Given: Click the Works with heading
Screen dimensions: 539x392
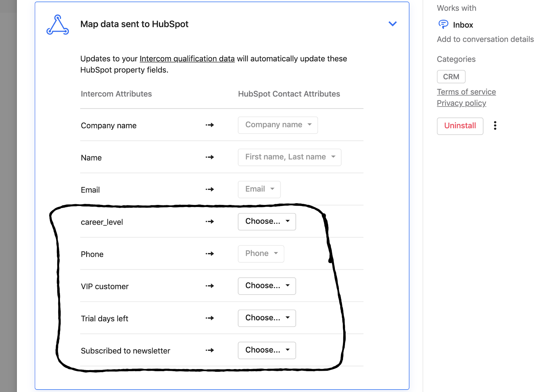Looking at the screenshot, I should [456, 8].
